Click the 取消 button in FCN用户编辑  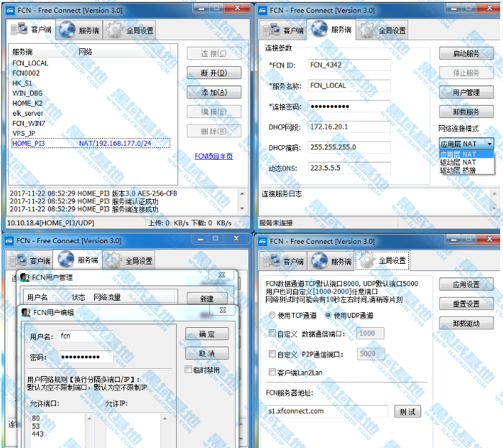(x=207, y=353)
